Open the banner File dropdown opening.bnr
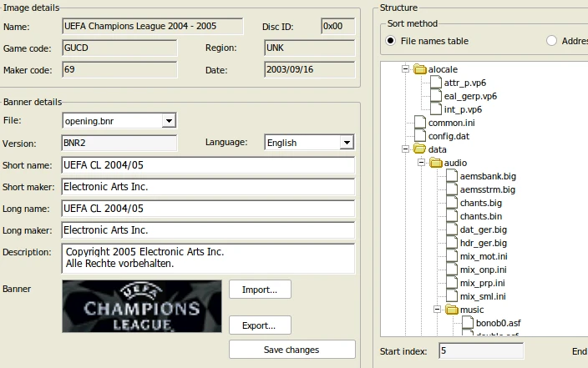 pyautogui.click(x=169, y=121)
